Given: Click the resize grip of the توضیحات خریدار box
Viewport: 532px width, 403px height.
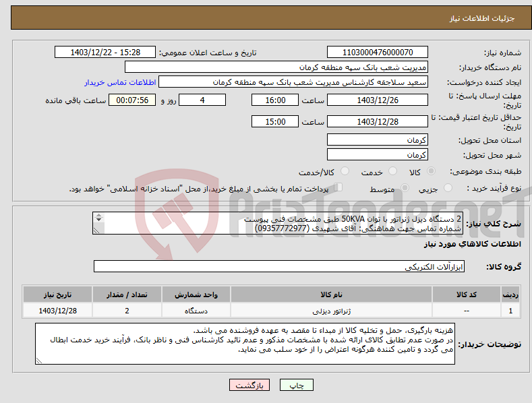Looking at the screenshot, I should point(39,361).
